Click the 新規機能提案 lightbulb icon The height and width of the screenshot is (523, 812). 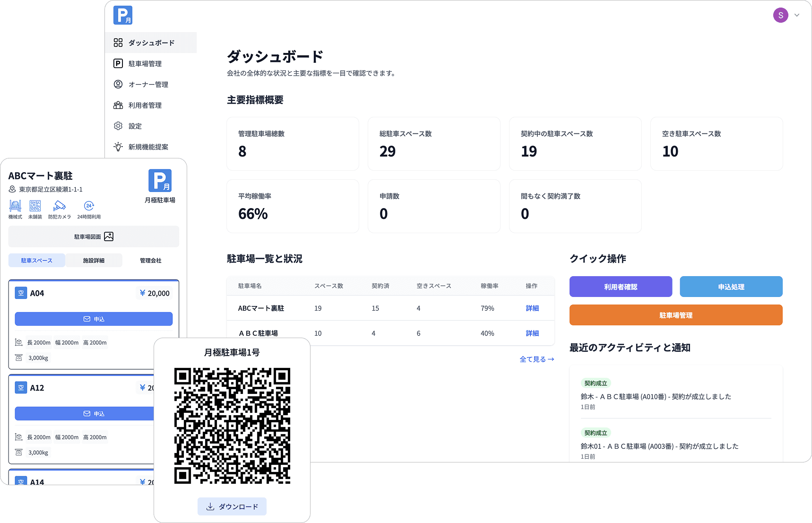coord(118,147)
